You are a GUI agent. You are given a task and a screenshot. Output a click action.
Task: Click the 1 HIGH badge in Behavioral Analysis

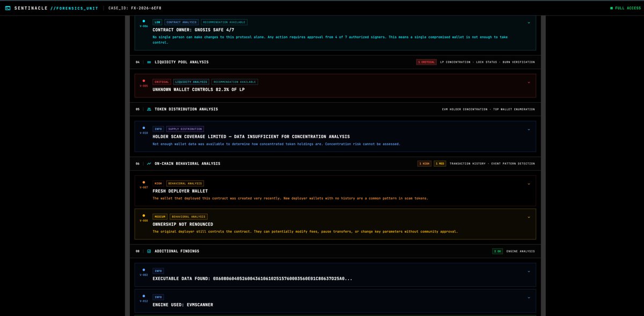pyautogui.click(x=425, y=163)
